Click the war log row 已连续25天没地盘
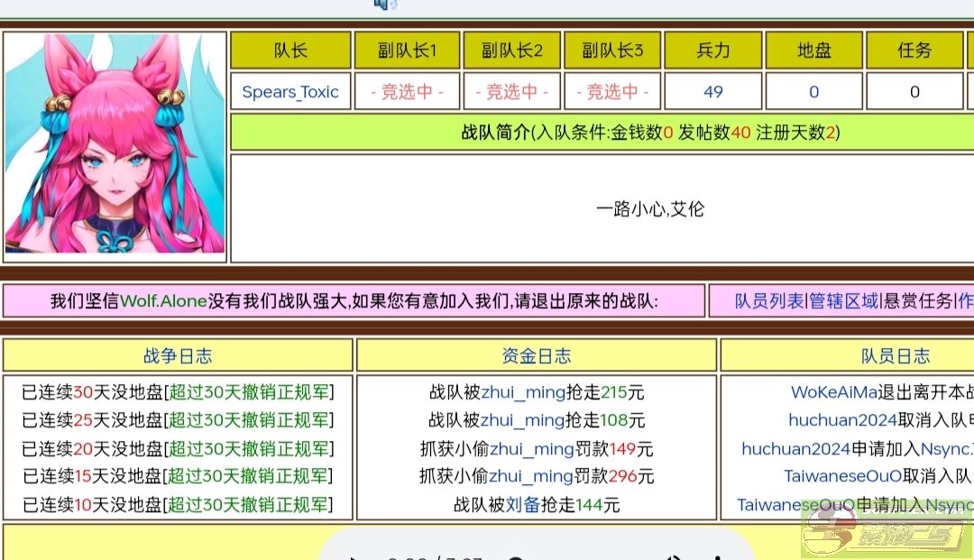 tap(178, 420)
